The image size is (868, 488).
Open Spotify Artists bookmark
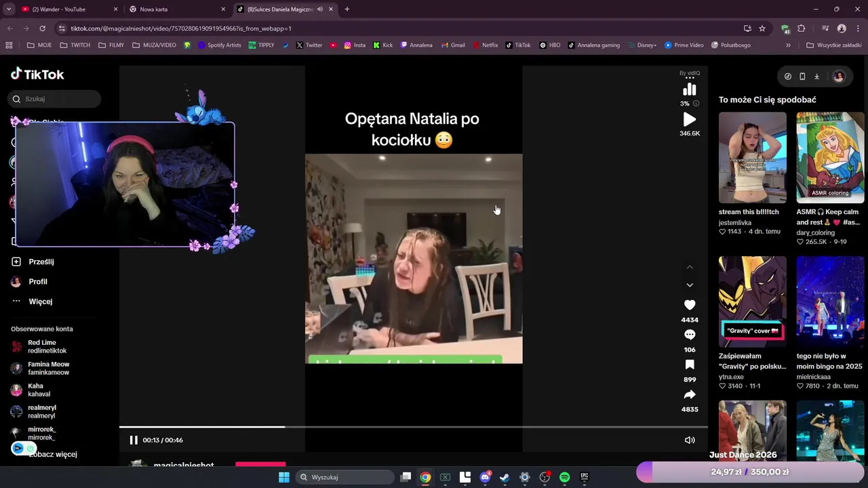(219, 45)
